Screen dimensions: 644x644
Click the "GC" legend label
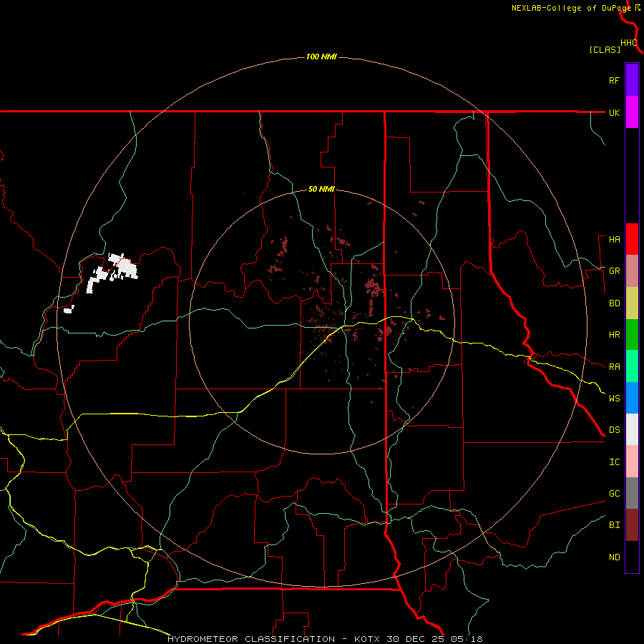614,494
